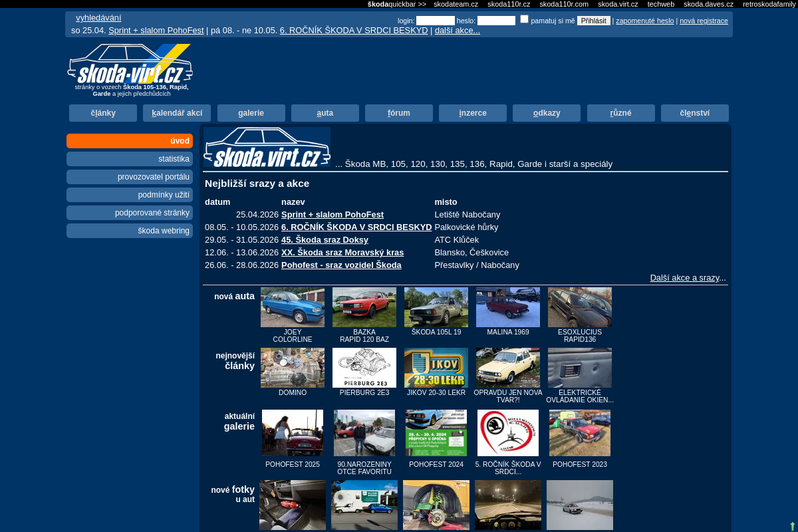The image size is (798, 532).
Task: Open the 'nová registrace' link
Action: (704, 21)
